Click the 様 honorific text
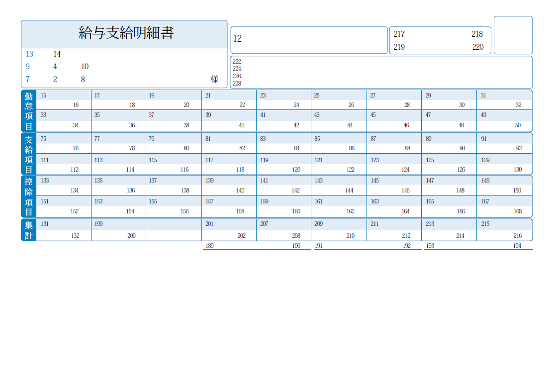 (214, 79)
